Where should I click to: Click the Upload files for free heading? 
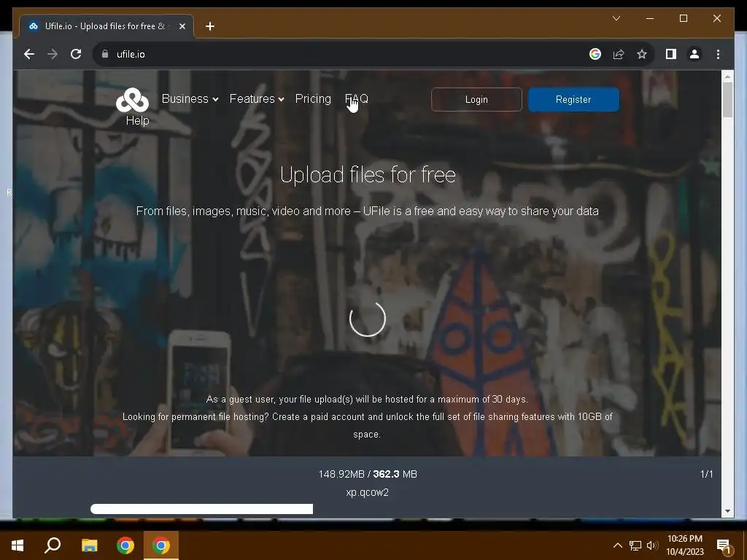coord(368,175)
